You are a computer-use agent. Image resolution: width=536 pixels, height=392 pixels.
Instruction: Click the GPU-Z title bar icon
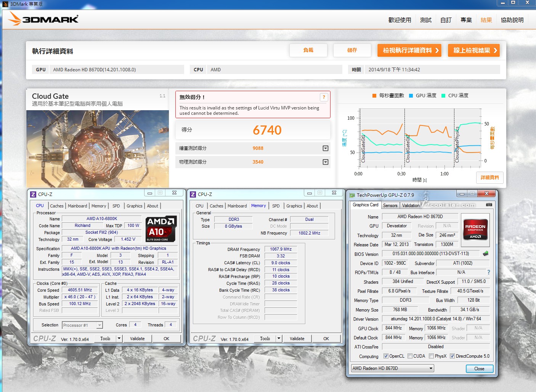point(352,195)
